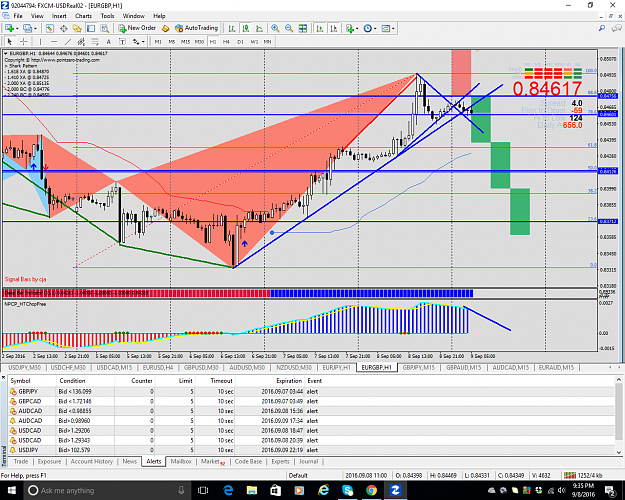625x500 pixels.
Task: Toggle the Terminal panel button
Action: tap(91, 28)
